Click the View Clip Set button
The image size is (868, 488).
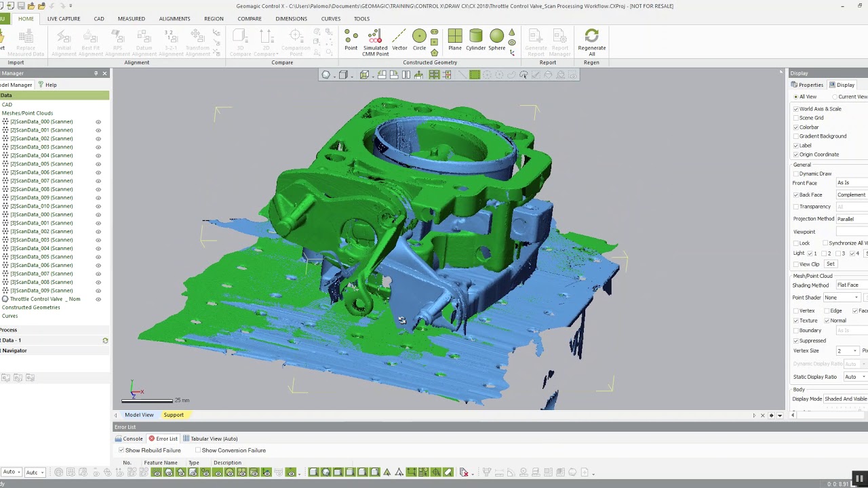pos(830,264)
